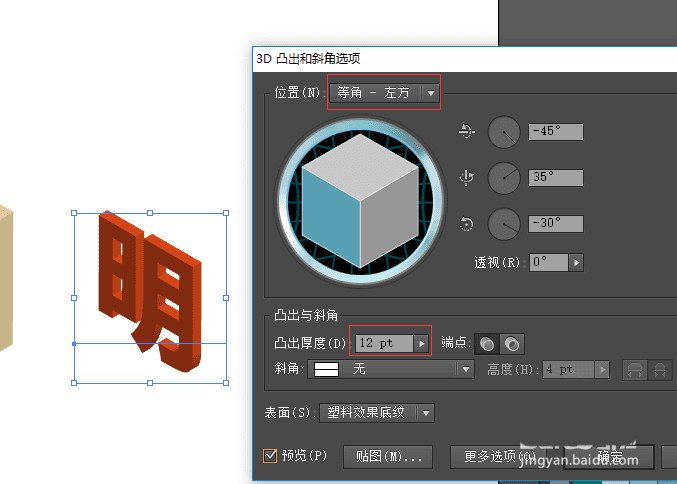This screenshot has width=677, height=484.
Task: Click the X-axis rotation icon
Action: [466, 131]
